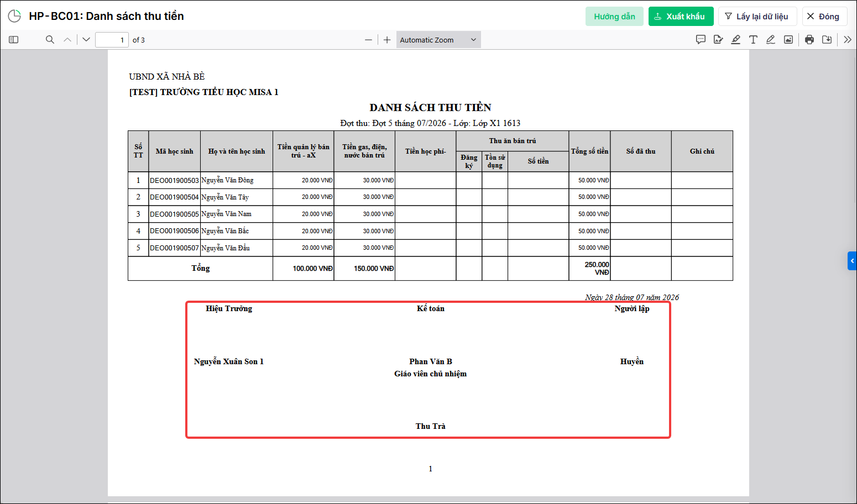Screen dimensions: 857x504
Task: Print the document
Action: (x=809, y=40)
